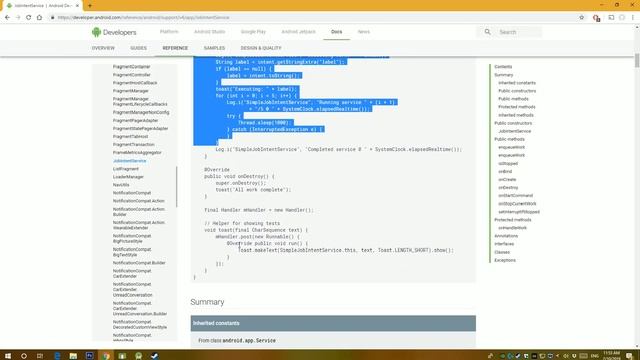Open LoaderManager in the class list

click(128, 177)
